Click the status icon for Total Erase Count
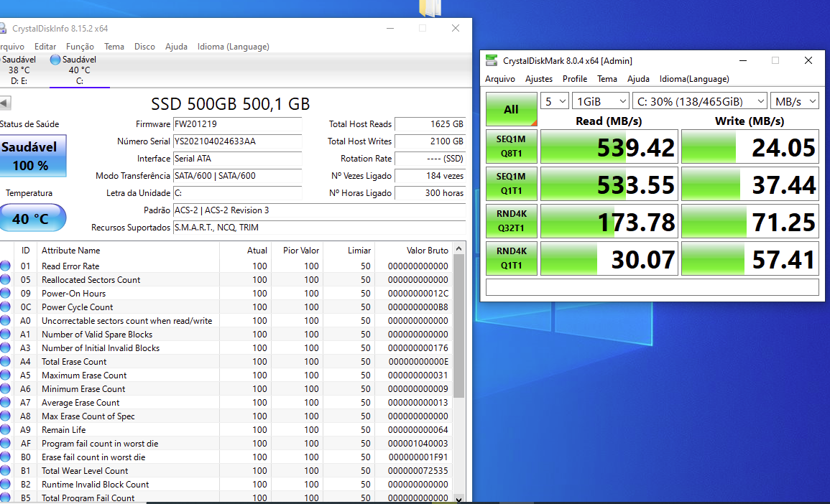Screen dimensions: 830x504 pyautogui.click(x=5, y=362)
